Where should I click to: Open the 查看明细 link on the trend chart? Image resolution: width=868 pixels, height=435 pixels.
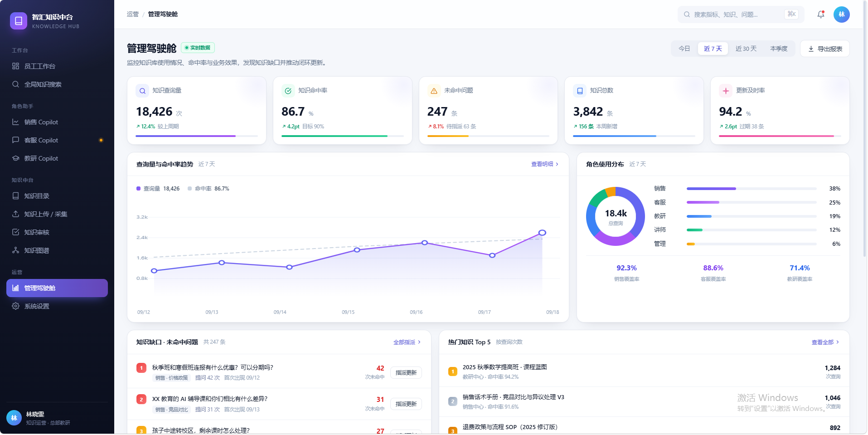coord(545,164)
